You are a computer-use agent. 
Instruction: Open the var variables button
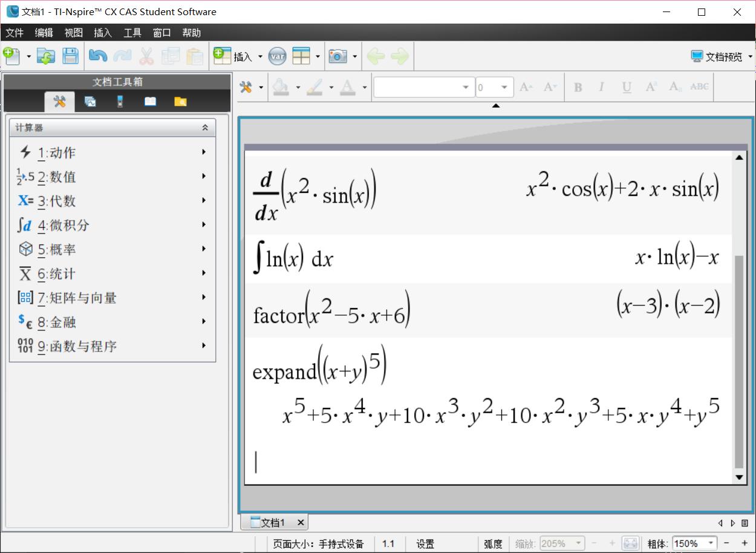277,56
